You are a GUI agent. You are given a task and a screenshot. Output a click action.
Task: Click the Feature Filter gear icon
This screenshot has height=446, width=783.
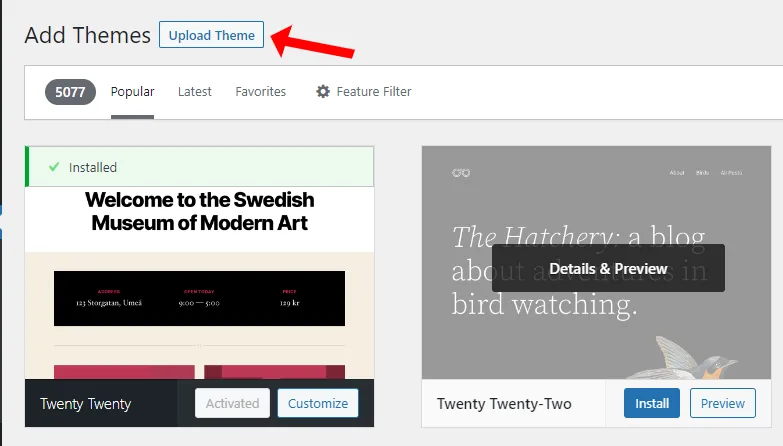point(323,91)
